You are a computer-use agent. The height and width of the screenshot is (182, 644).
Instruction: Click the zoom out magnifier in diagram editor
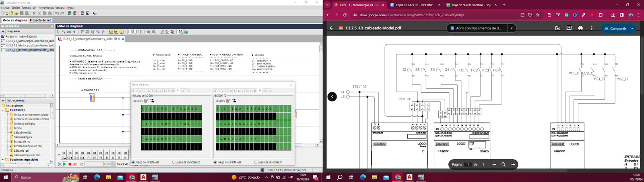[x=154, y=31]
